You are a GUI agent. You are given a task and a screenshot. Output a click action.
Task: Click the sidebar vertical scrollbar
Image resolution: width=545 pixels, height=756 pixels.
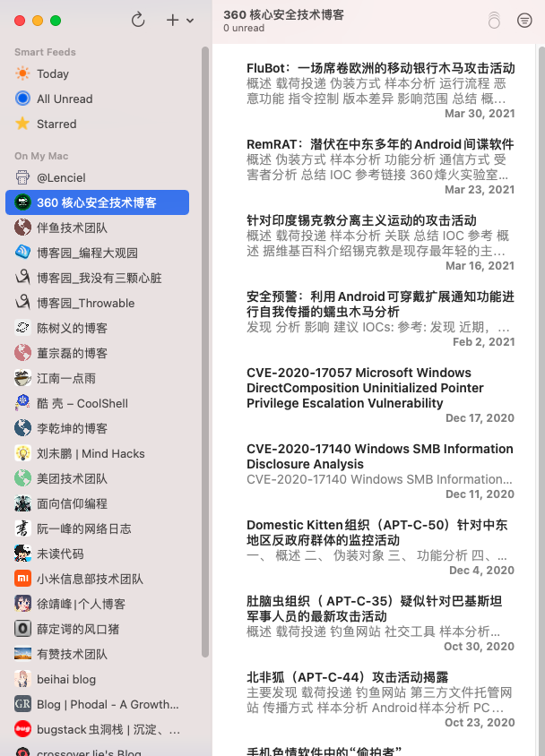205,352
